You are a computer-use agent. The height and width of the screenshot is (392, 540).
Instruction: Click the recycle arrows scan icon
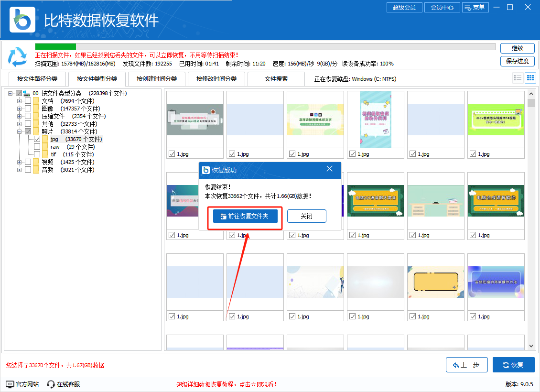(18, 56)
